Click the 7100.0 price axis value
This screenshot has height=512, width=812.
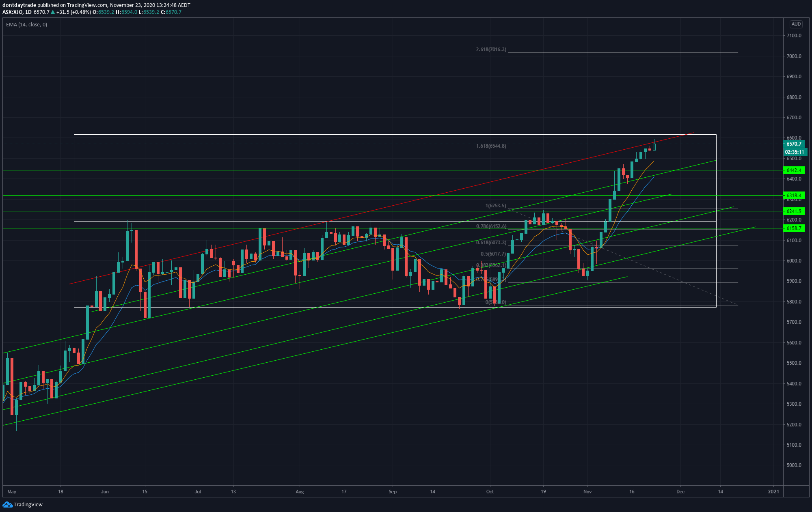[x=794, y=36]
